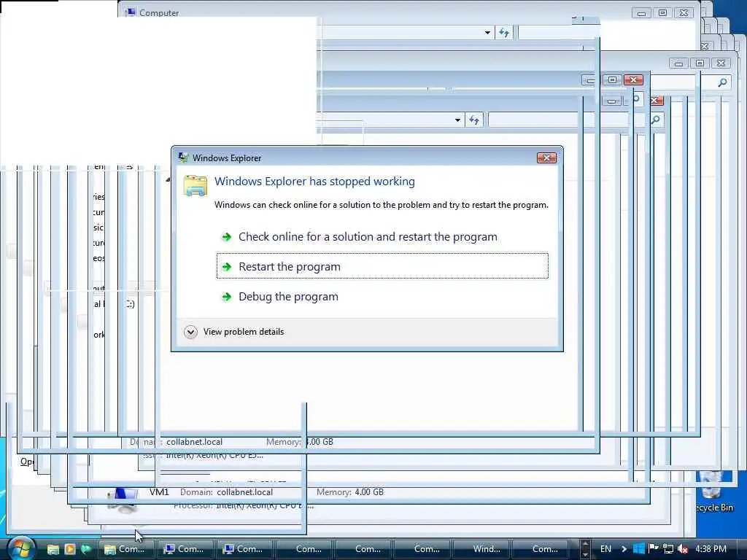The image size is (747, 560).
Task: Click muted volume tray icon
Action: (682, 549)
